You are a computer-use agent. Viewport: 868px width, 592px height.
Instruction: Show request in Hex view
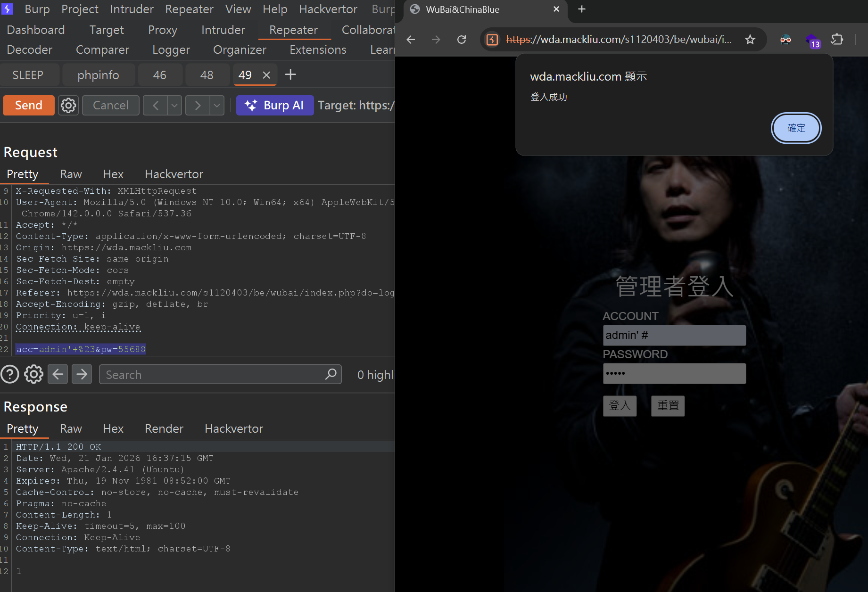pos(113,174)
